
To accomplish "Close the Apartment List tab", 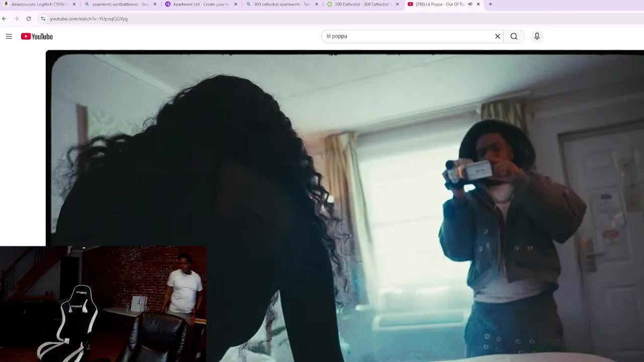I will tap(235, 4).
